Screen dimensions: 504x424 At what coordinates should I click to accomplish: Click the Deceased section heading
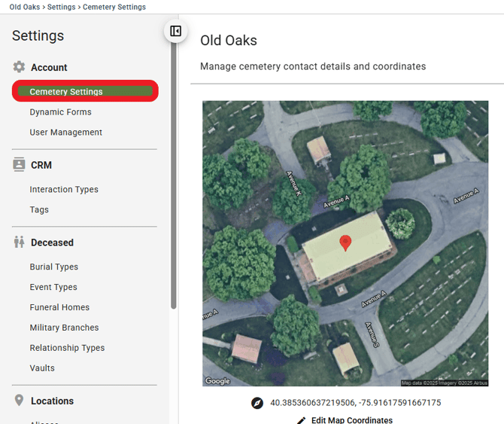click(x=52, y=243)
